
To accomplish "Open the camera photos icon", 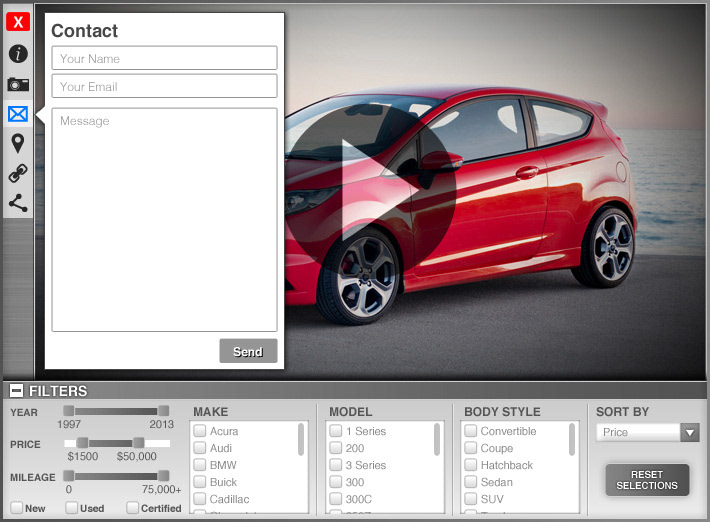I will pos(18,84).
